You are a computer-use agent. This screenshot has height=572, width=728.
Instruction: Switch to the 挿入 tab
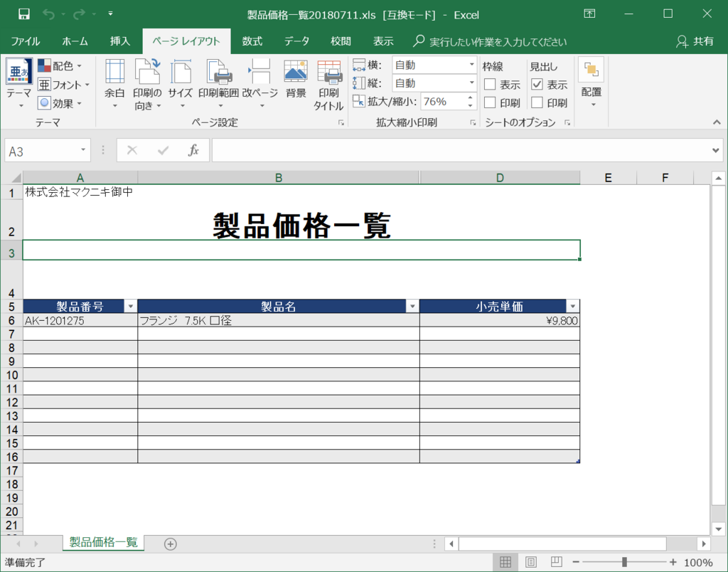(119, 41)
